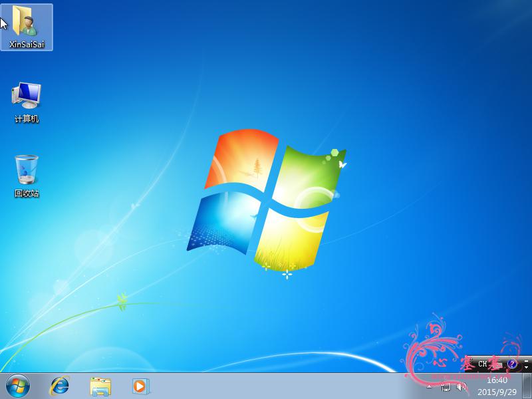The height and width of the screenshot is (399, 532).
Task: Open the volume control in the system tray
Action: [460, 387]
